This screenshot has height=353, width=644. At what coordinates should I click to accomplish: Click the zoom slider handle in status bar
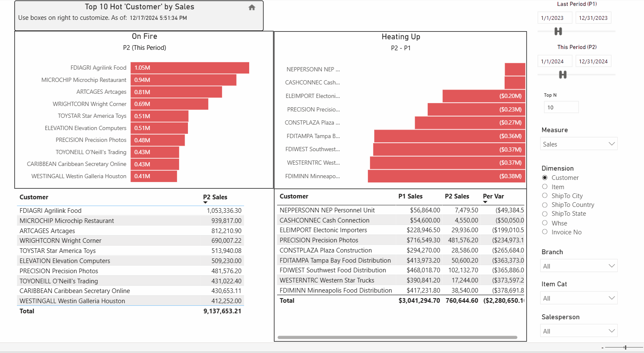625,348
